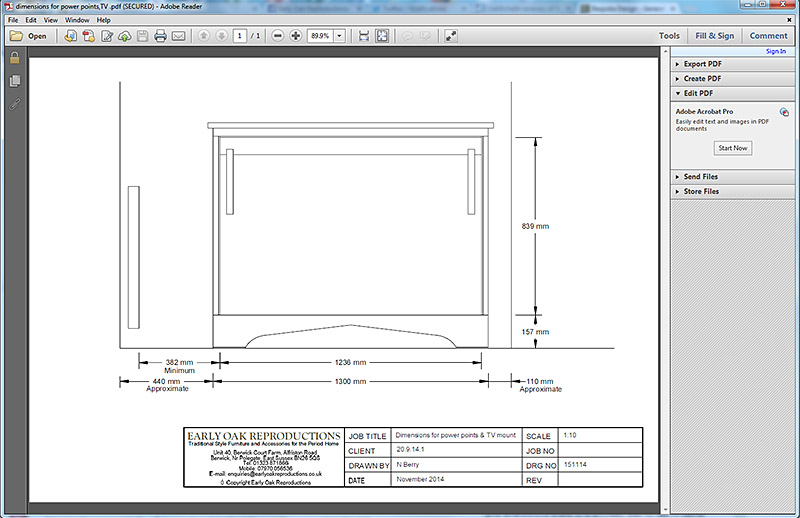Click the print document icon
This screenshot has width=800, height=518.
pos(160,36)
